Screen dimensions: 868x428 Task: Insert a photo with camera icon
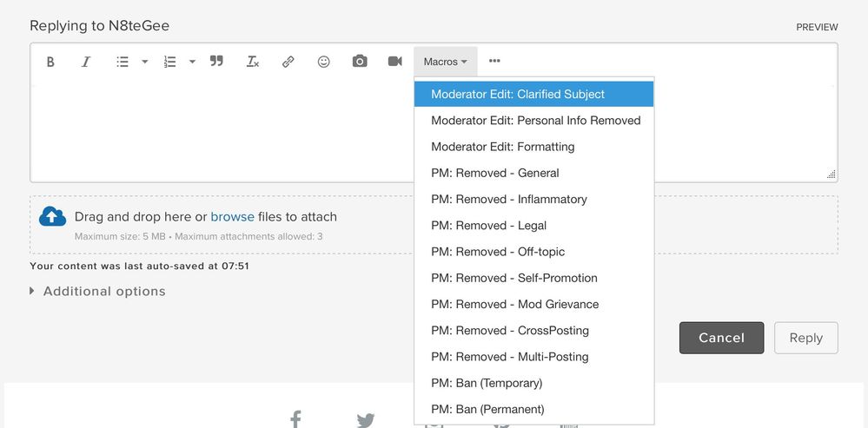point(360,62)
